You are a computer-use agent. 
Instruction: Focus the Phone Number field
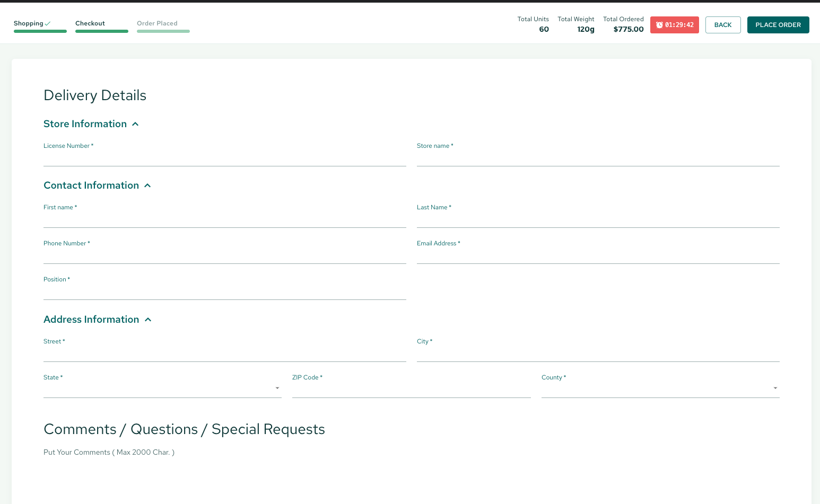(225, 256)
